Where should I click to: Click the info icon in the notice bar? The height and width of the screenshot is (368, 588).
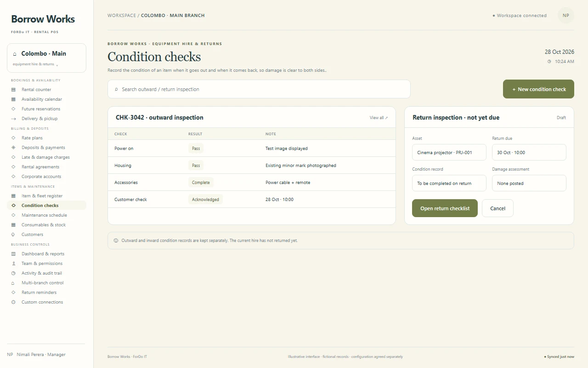(116, 241)
